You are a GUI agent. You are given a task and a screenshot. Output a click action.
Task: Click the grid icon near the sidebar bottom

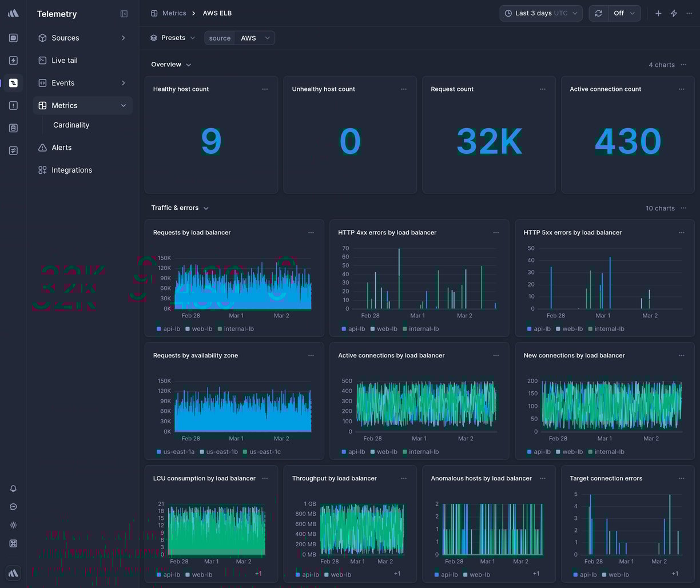tap(13, 543)
